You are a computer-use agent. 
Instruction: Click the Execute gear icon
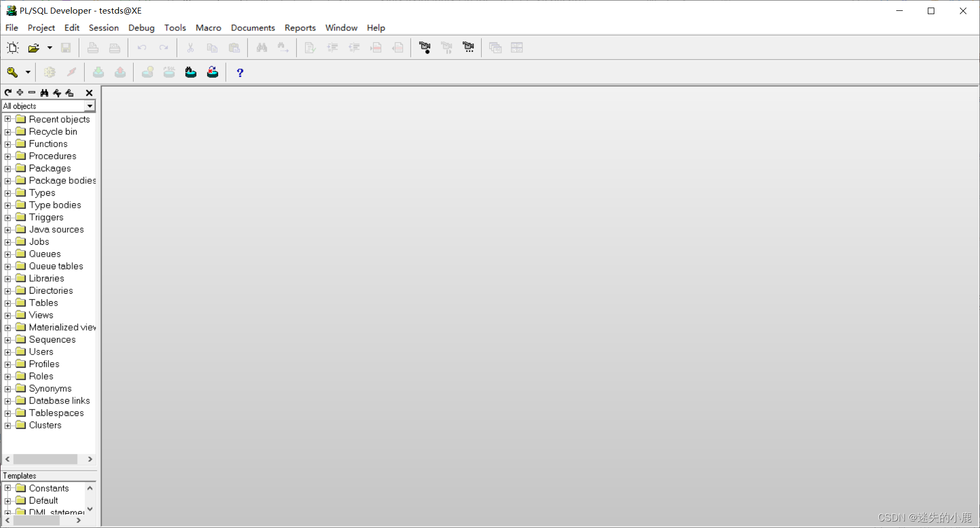tap(49, 72)
